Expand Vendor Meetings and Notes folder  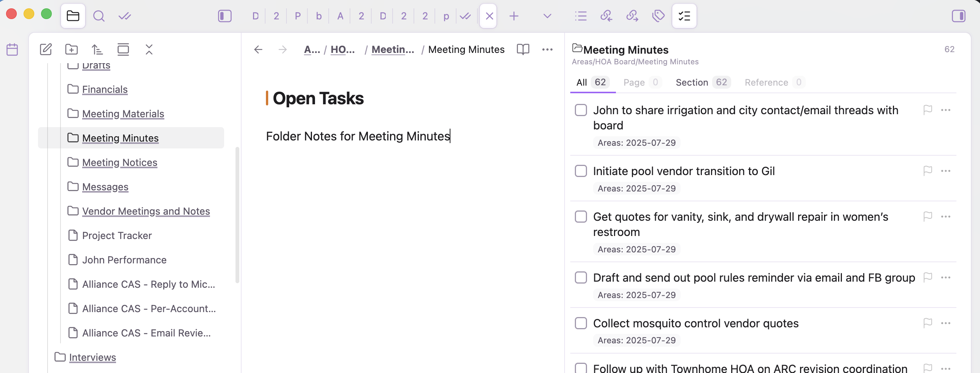pos(146,211)
